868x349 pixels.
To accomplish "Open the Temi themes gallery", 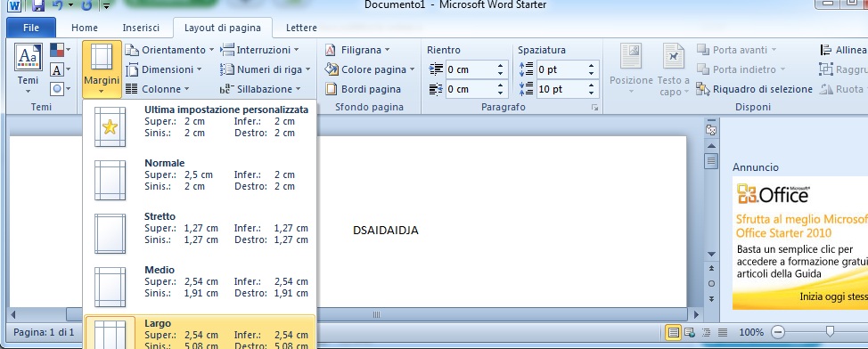I will pyautogui.click(x=28, y=69).
